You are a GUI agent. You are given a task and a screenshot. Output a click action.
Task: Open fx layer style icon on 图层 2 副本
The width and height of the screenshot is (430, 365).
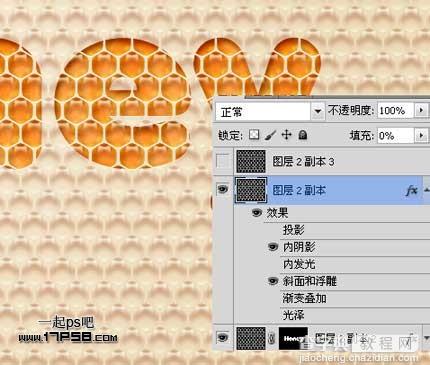(412, 190)
